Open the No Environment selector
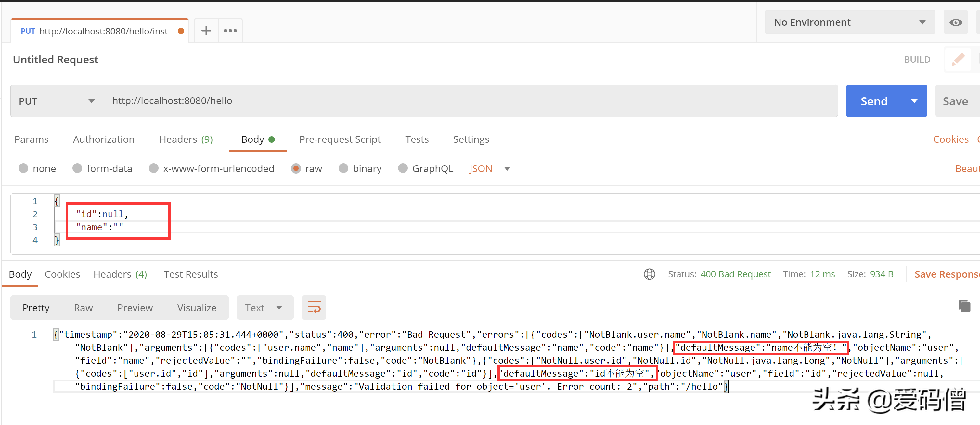The height and width of the screenshot is (425, 980). 849,22
